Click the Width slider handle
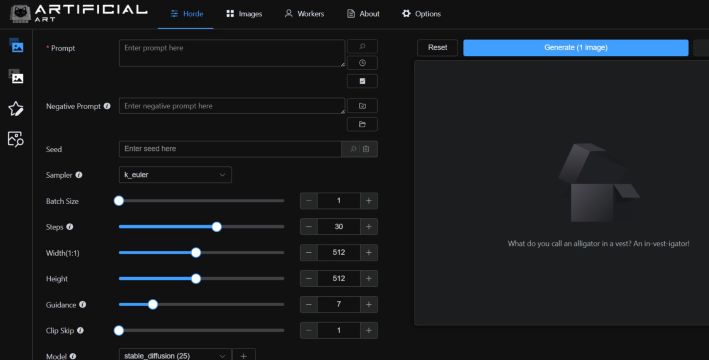This screenshot has width=709, height=360. click(196, 252)
